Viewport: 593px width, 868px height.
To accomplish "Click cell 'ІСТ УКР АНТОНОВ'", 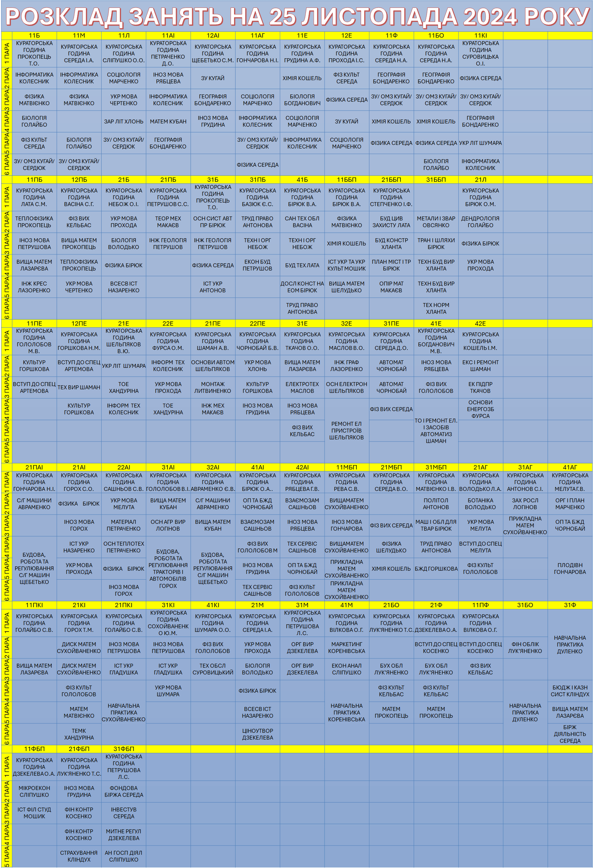I will pos(213,287).
